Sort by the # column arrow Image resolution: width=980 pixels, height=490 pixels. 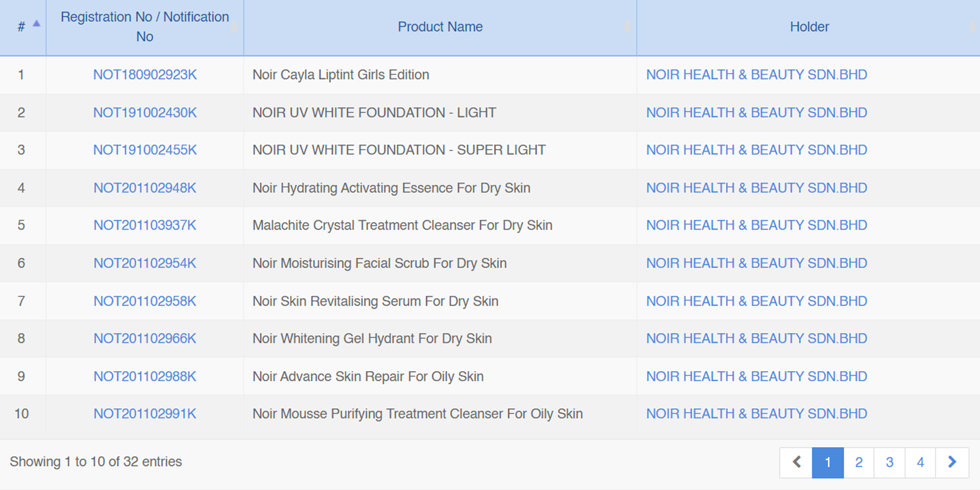(36, 23)
